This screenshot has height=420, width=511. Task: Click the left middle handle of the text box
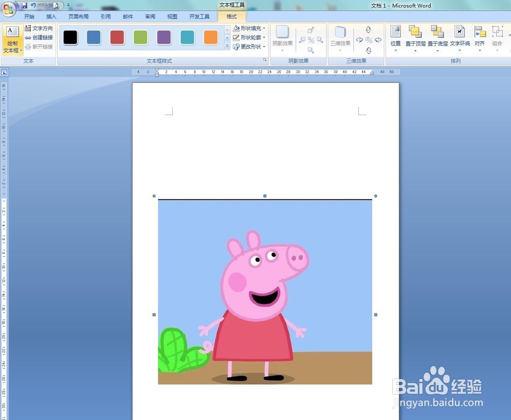(154, 315)
